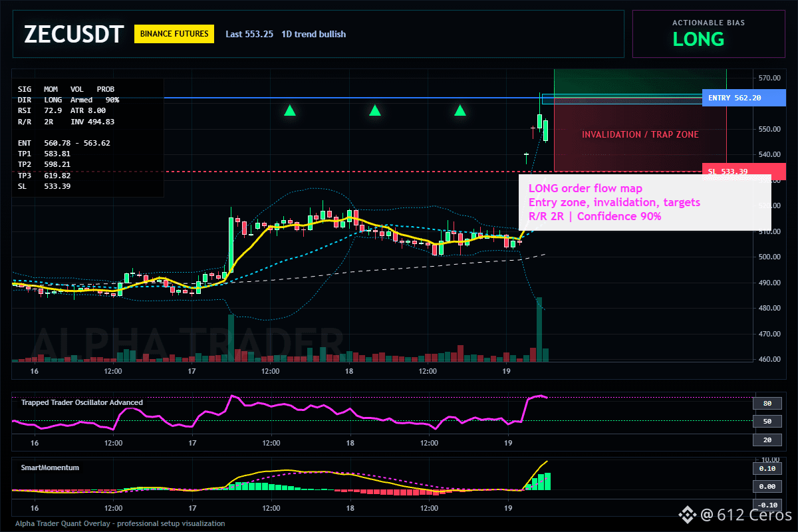Click the green LONG bias indicator
798x532 pixels.
coord(698,39)
